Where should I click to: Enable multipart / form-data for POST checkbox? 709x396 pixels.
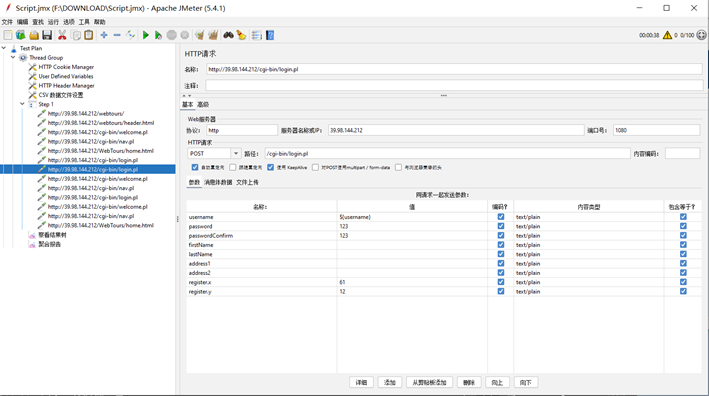(x=315, y=167)
